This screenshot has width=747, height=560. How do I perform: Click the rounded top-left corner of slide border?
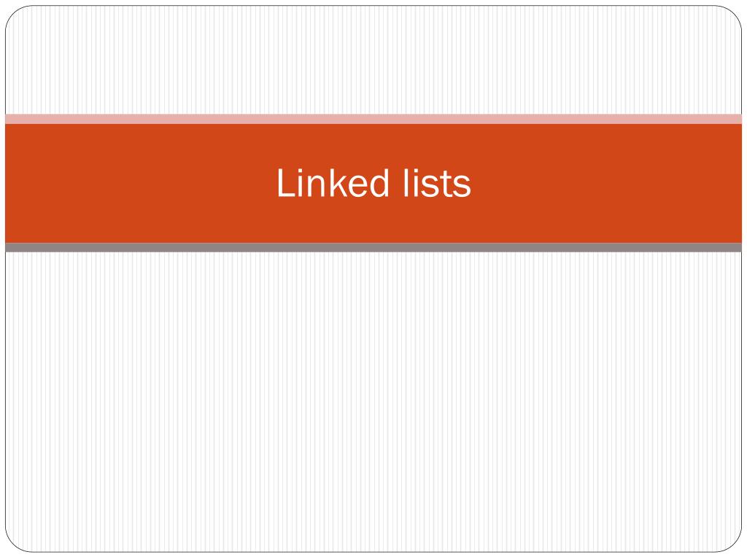[x=13, y=14]
